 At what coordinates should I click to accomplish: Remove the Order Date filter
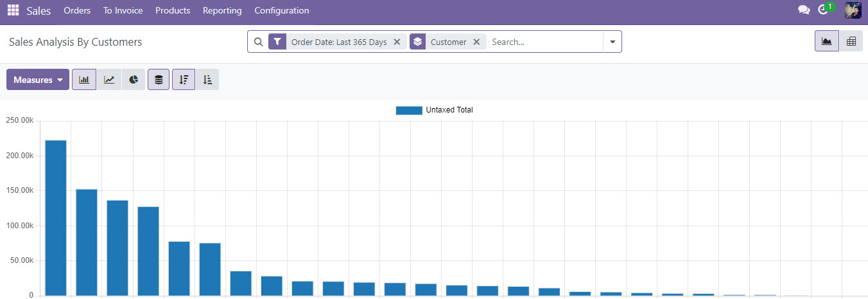click(x=397, y=42)
